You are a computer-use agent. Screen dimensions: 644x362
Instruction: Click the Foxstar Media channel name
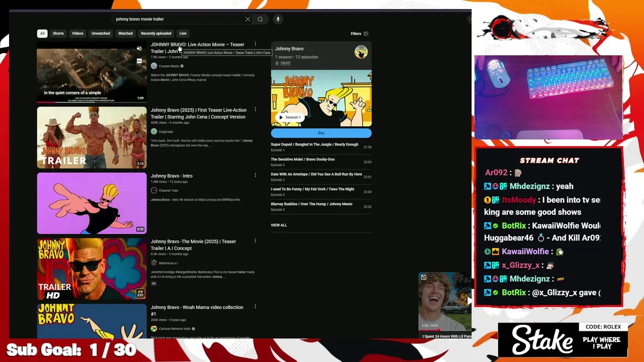pyautogui.click(x=169, y=66)
